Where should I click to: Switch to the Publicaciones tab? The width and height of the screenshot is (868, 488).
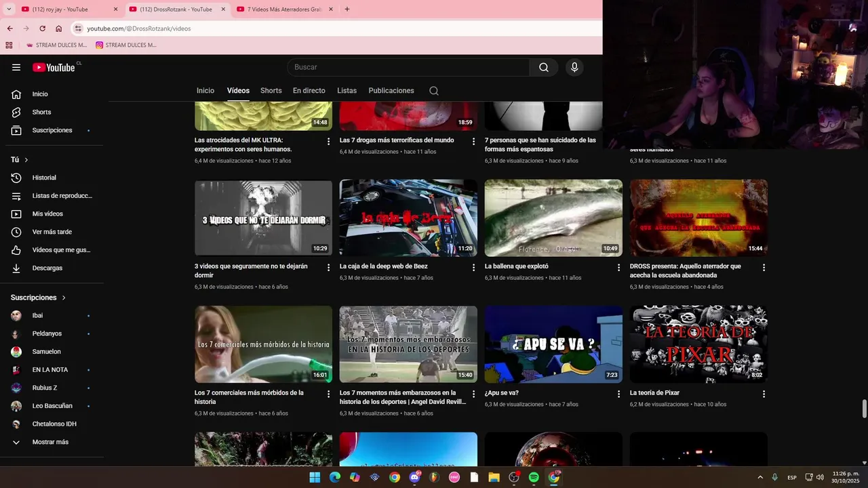[x=391, y=91]
